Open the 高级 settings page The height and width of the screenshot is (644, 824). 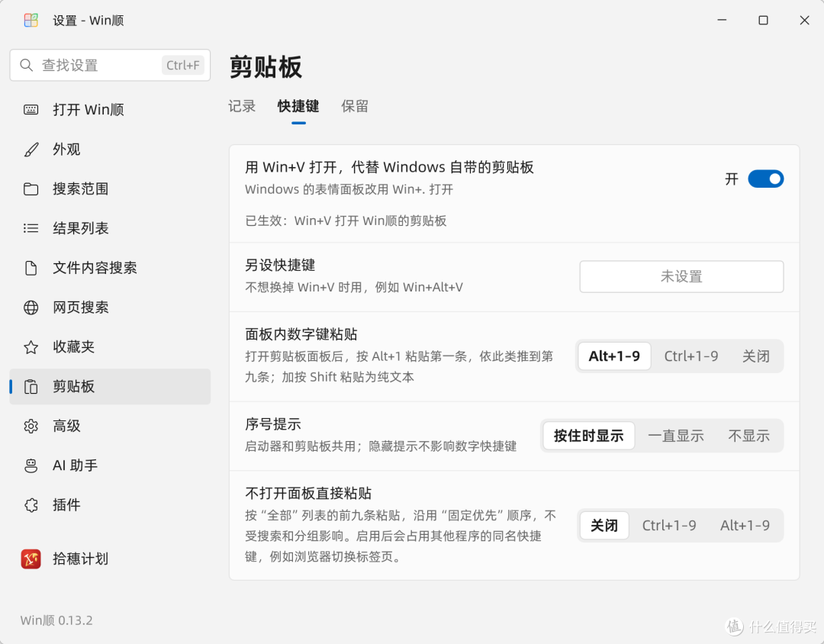click(x=110, y=426)
